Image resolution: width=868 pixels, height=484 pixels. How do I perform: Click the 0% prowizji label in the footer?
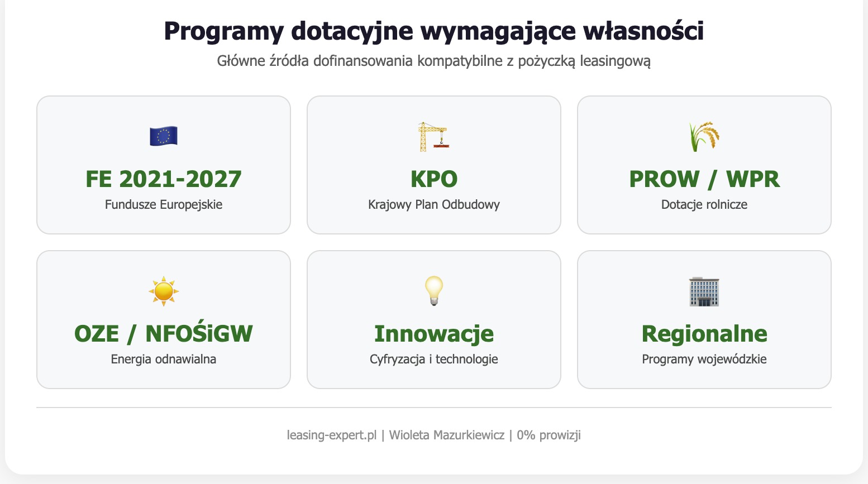point(549,435)
